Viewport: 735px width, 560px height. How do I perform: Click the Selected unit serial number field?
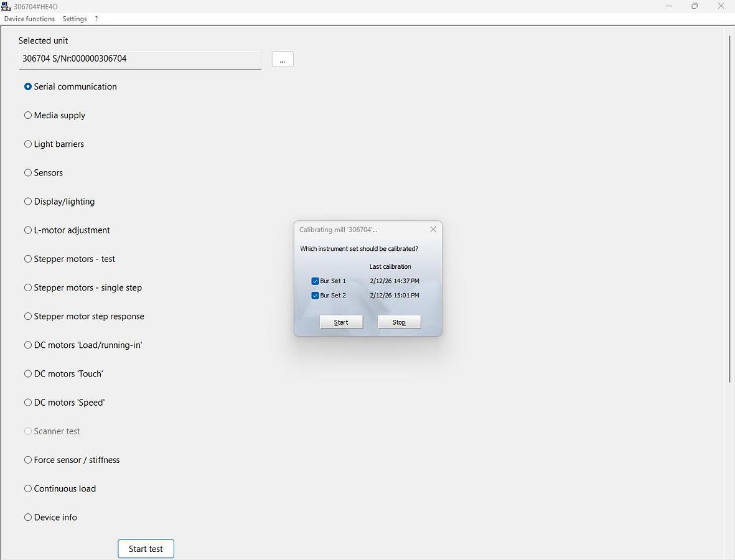pos(140,59)
